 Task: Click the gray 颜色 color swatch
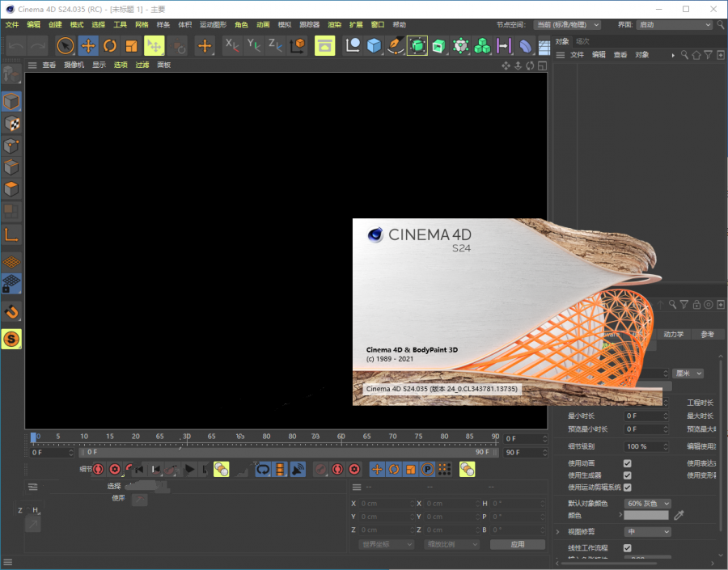(x=646, y=515)
